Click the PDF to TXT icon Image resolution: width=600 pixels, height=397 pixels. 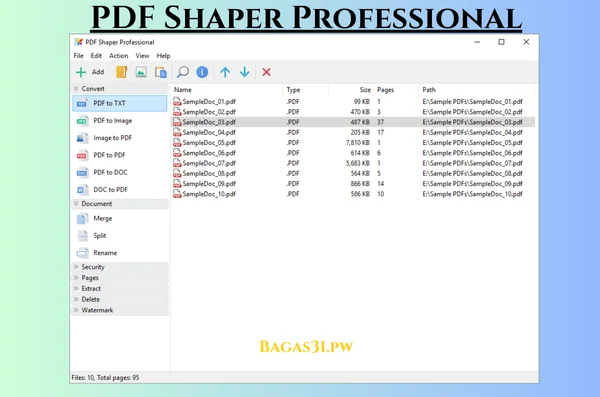(x=82, y=103)
